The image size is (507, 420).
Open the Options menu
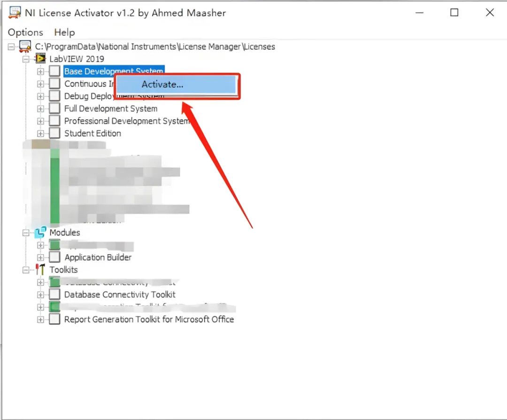25,32
